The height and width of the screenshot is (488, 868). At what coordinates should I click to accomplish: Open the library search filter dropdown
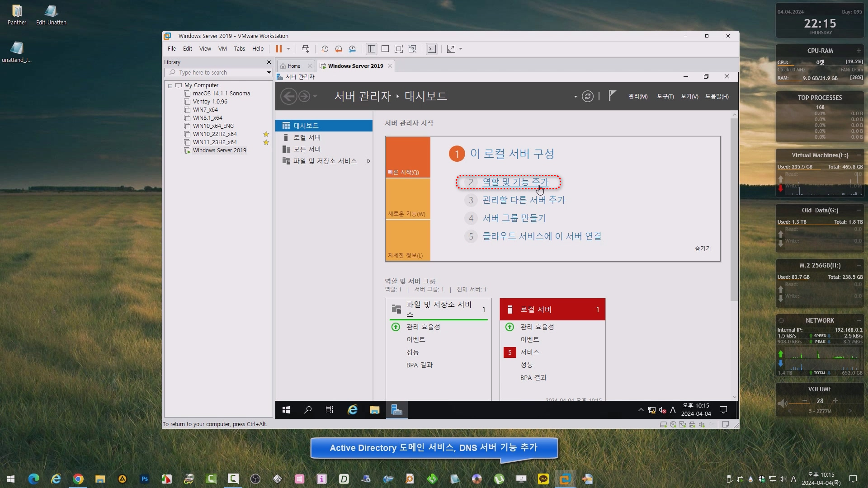click(x=269, y=73)
